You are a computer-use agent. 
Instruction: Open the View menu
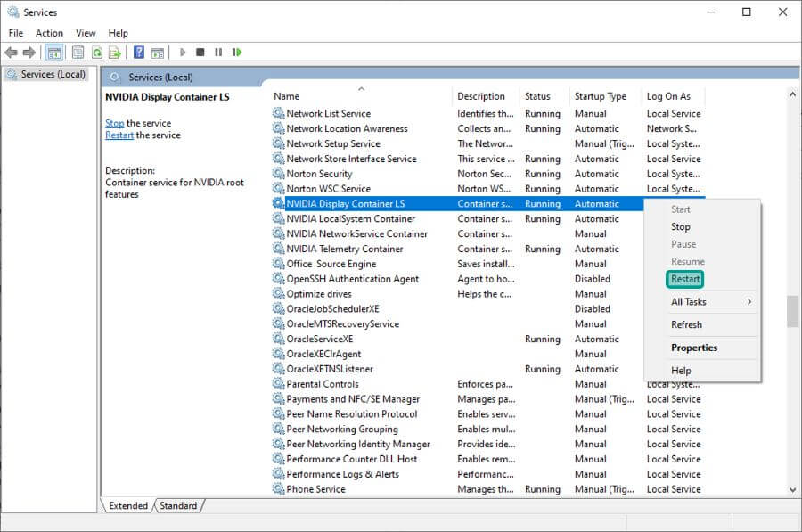click(x=86, y=33)
